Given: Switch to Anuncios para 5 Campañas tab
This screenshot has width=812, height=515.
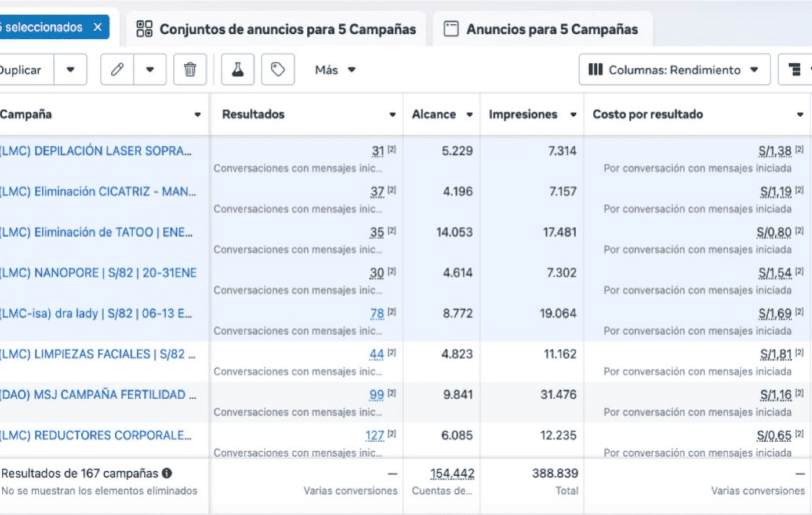Looking at the screenshot, I should (542, 29).
